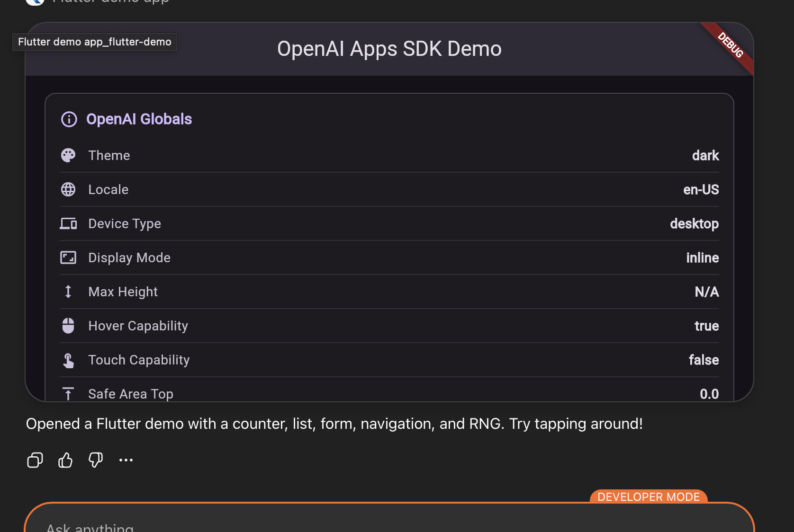Give the response a thumbs down
Image resolution: width=794 pixels, height=532 pixels.
[x=95, y=460]
